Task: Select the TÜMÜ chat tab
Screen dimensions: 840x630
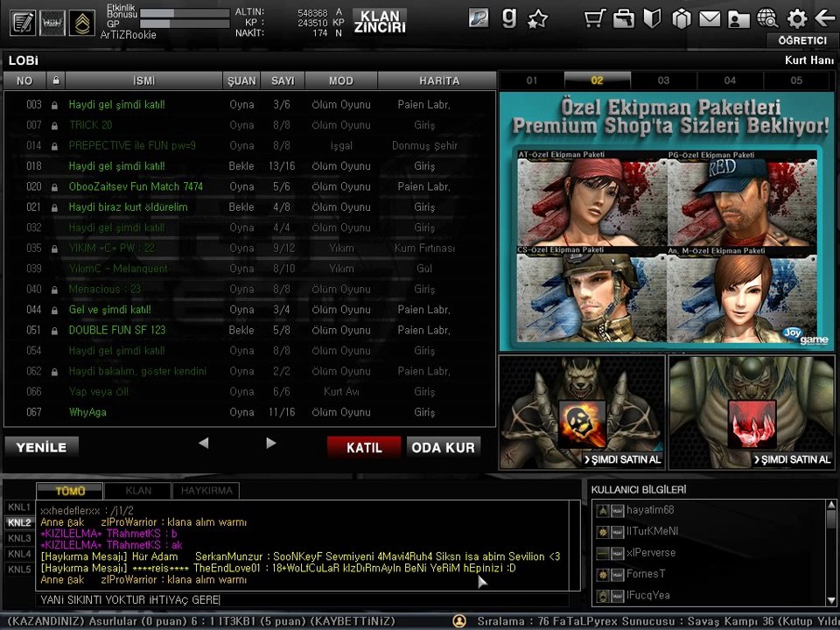Action: click(x=70, y=491)
